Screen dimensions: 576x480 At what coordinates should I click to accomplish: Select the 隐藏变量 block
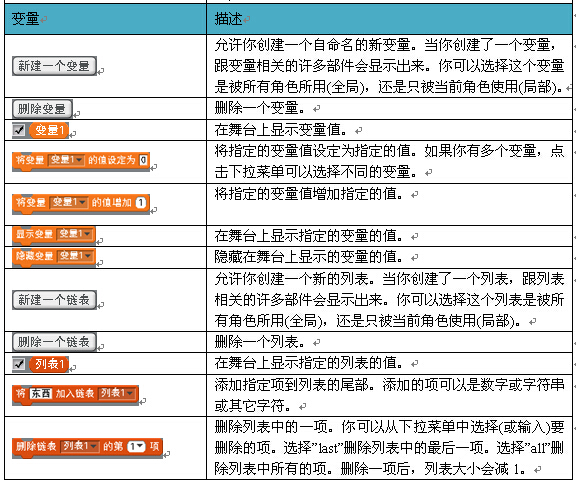(x=54, y=256)
